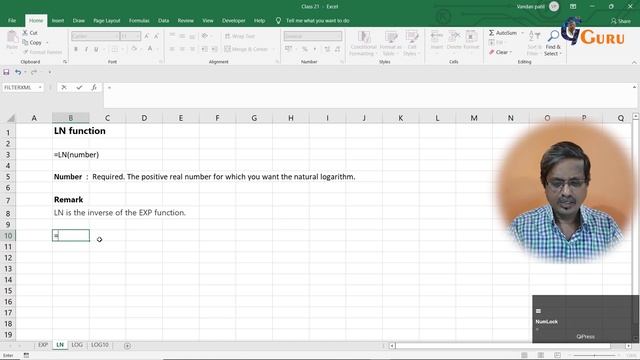Switch to the Data ribbon tab
Screen dimensions: 640x360
point(163,20)
